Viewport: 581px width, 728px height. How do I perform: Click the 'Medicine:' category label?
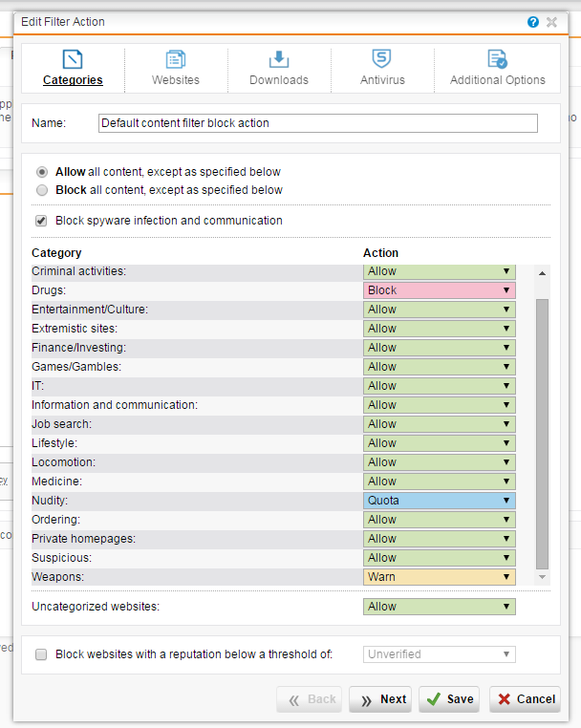coord(56,482)
